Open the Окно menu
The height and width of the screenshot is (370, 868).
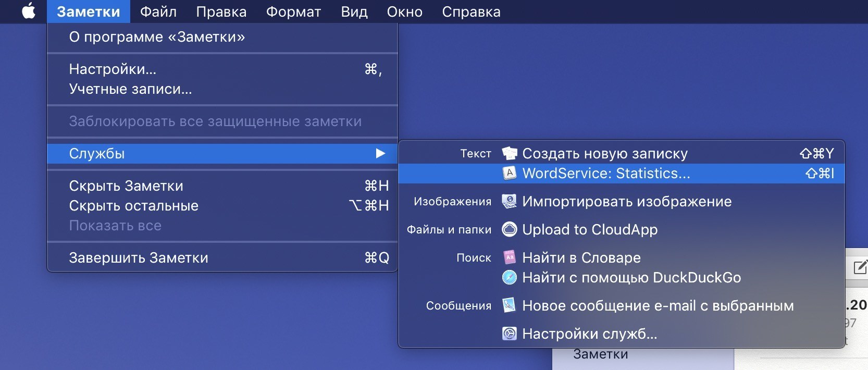pos(404,11)
